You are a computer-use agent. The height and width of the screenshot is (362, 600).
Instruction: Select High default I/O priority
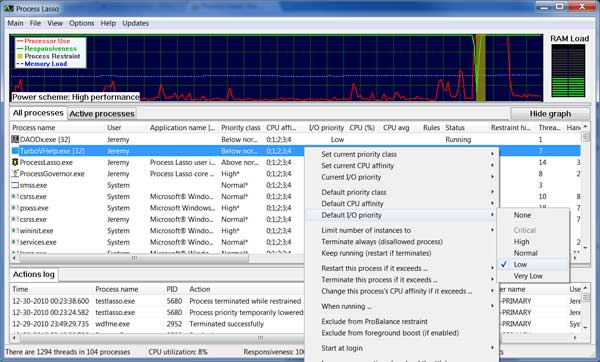533,242
